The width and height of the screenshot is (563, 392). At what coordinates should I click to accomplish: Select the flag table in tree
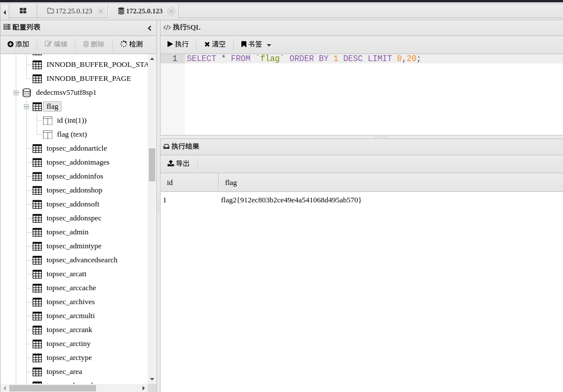[52, 106]
